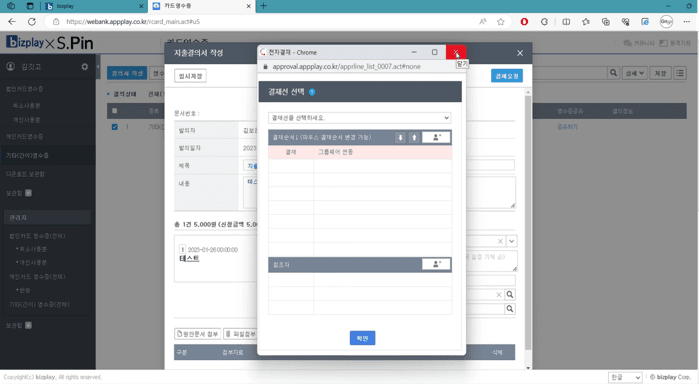
Task: Uncheck the checkbox in receipt row 1
Action: (x=115, y=127)
